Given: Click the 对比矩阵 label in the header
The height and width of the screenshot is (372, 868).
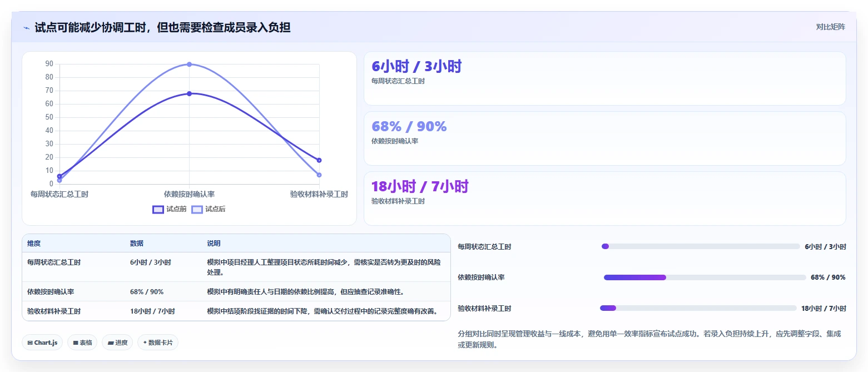Looking at the screenshot, I should tap(831, 27).
